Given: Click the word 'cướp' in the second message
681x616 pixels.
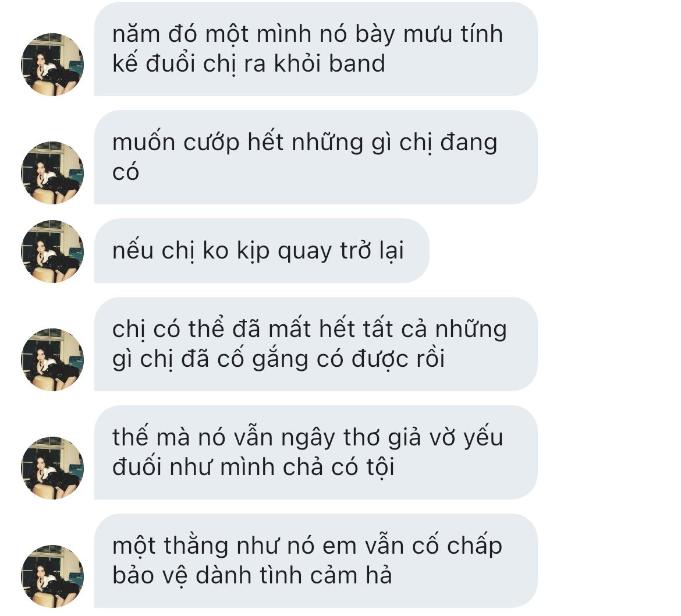Looking at the screenshot, I should click(211, 143).
